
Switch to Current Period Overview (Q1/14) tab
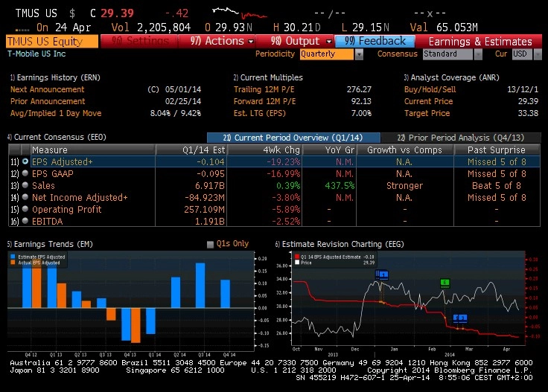click(293, 138)
